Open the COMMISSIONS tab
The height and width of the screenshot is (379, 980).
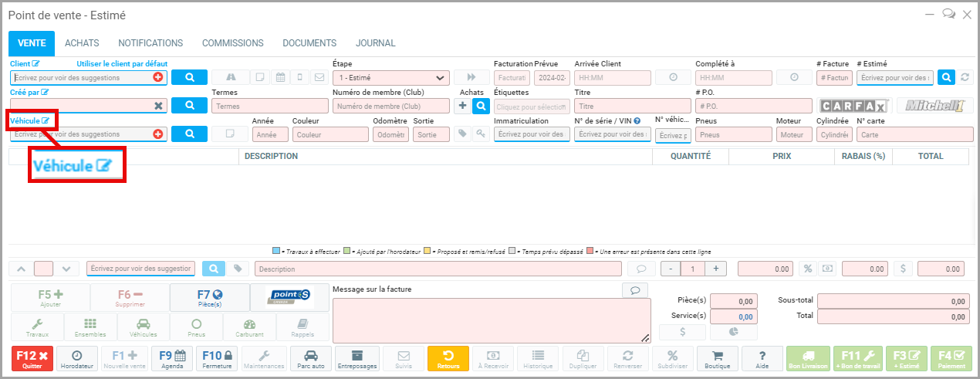click(232, 43)
